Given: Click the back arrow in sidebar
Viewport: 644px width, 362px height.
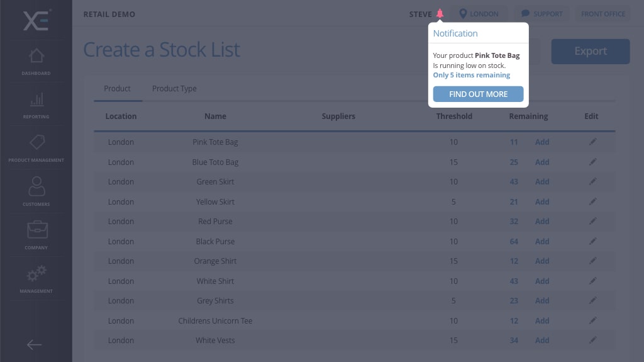Looking at the screenshot, I should (x=35, y=344).
